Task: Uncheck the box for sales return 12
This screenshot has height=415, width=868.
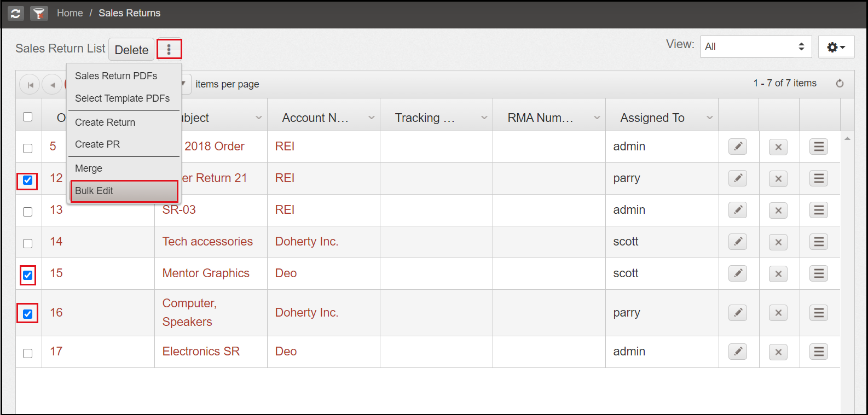Action: point(27,180)
